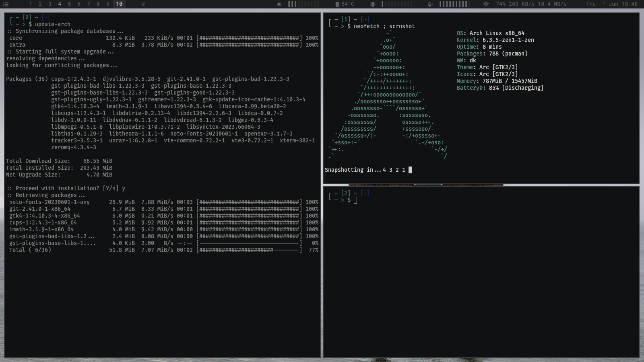This screenshot has height=362, width=644.
Task: Click the 18:46 clock
Action: (630, 4)
